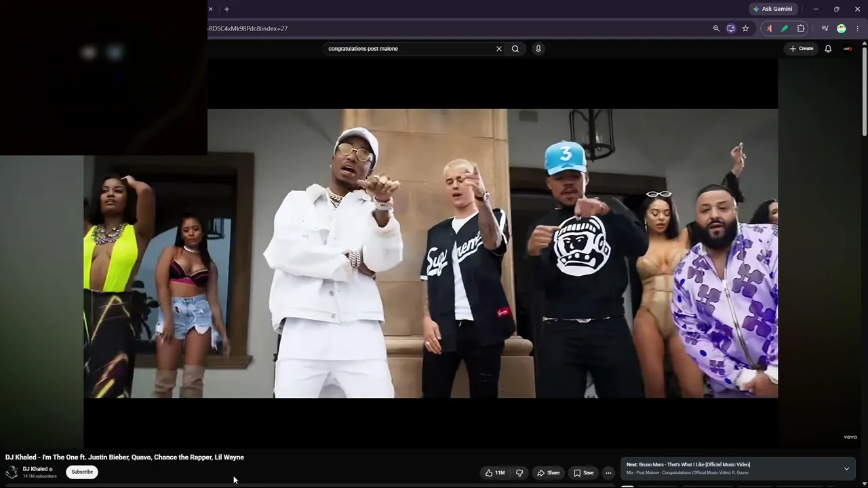Open a new browser tab

click(226, 9)
